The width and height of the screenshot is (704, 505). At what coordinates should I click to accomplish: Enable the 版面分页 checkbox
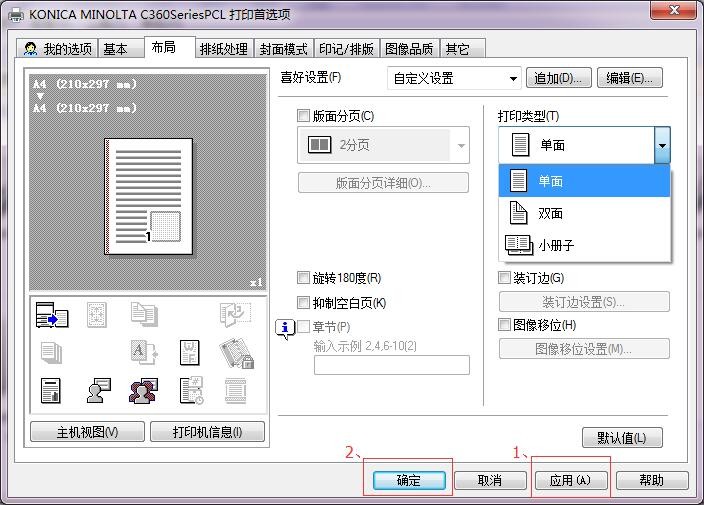click(x=305, y=117)
